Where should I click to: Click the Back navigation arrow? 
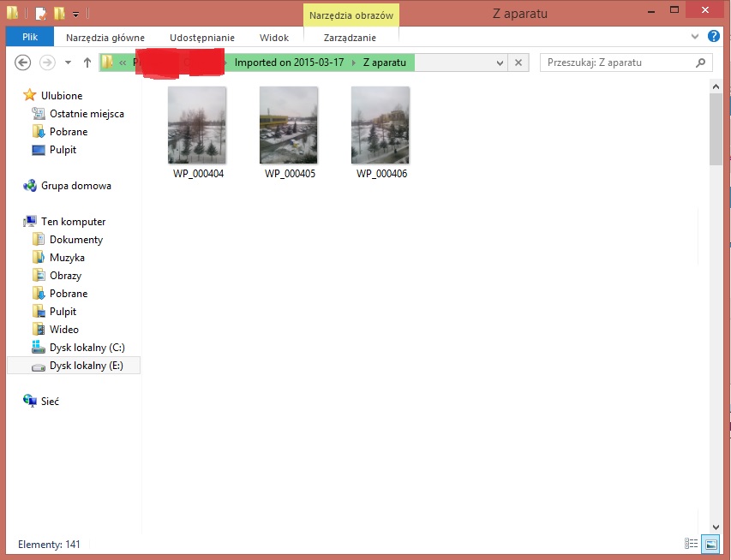(x=23, y=63)
